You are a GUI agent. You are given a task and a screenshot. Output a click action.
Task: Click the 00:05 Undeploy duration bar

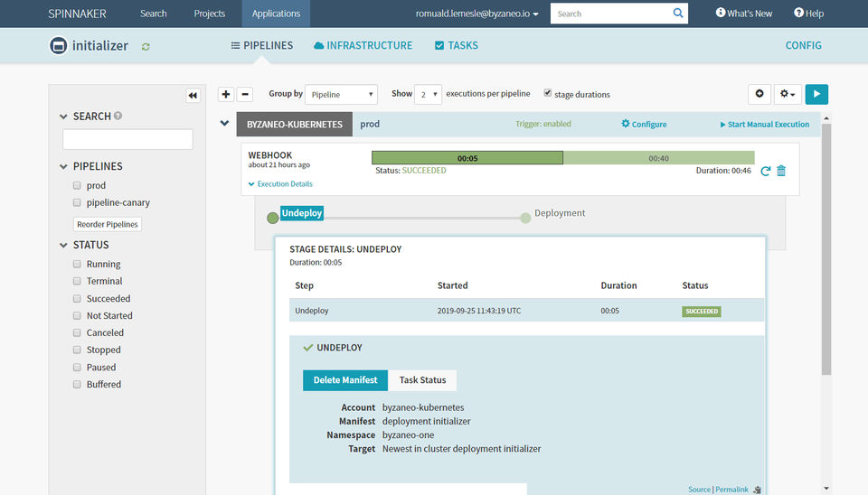tap(467, 158)
